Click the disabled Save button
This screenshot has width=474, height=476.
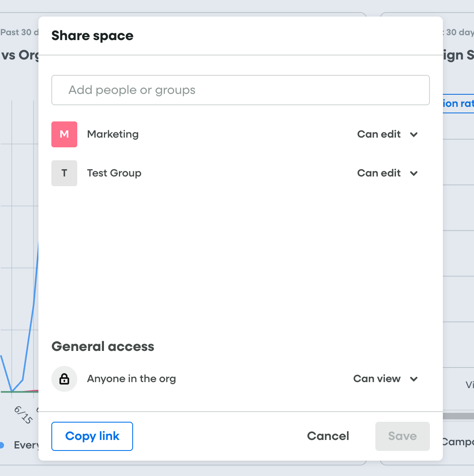pos(402,436)
